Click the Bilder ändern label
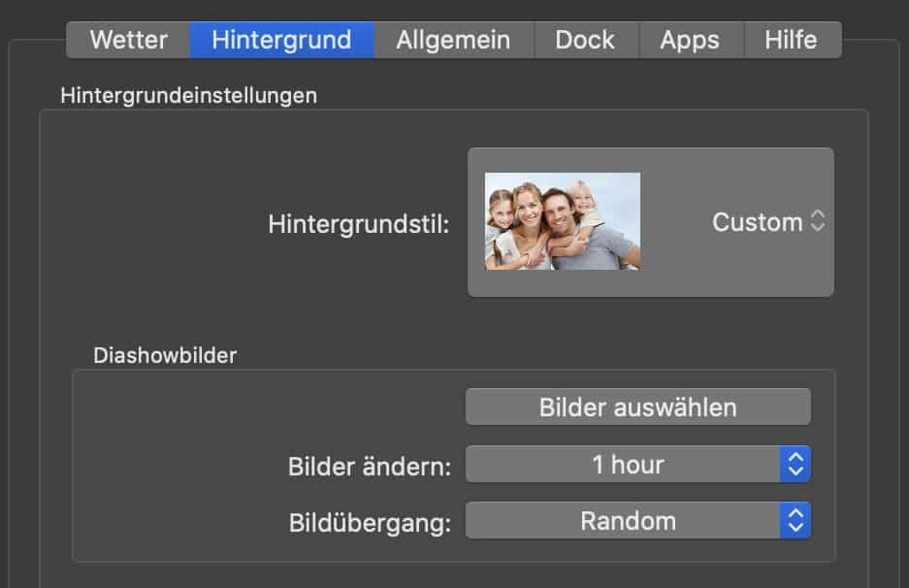This screenshot has height=588, width=909. (370, 467)
